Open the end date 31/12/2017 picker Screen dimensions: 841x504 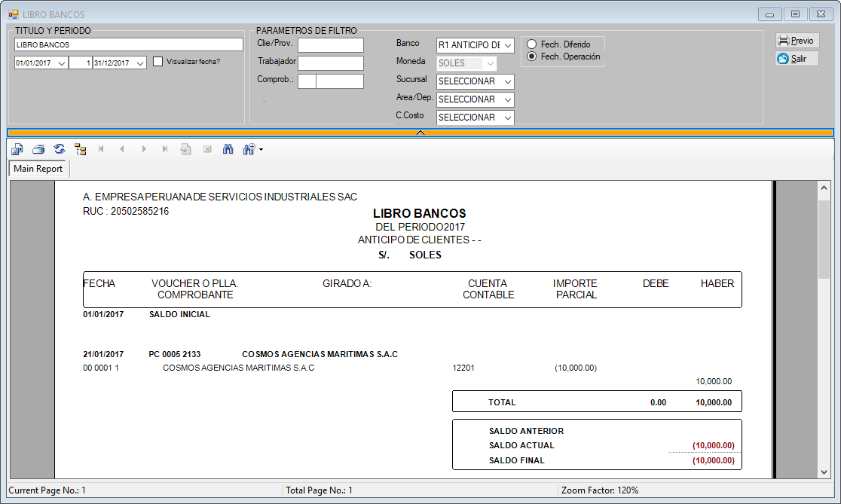point(140,63)
